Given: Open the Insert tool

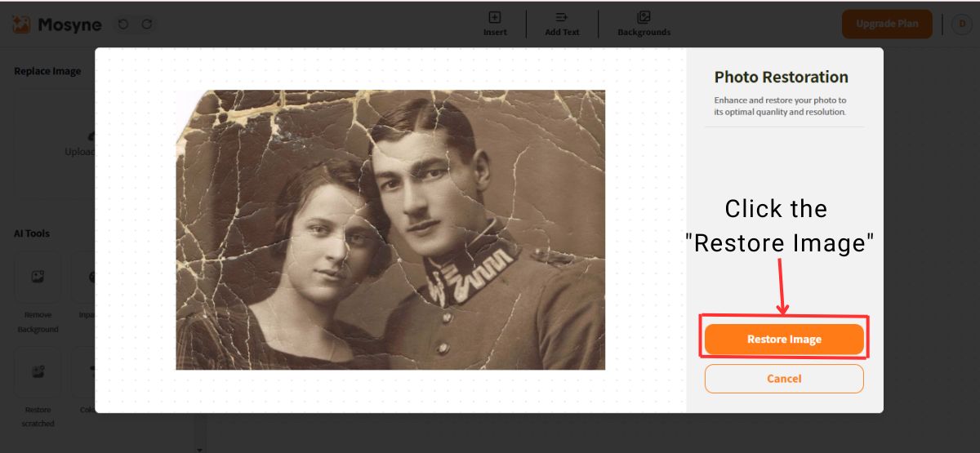Looking at the screenshot, I should coord(495,24).
